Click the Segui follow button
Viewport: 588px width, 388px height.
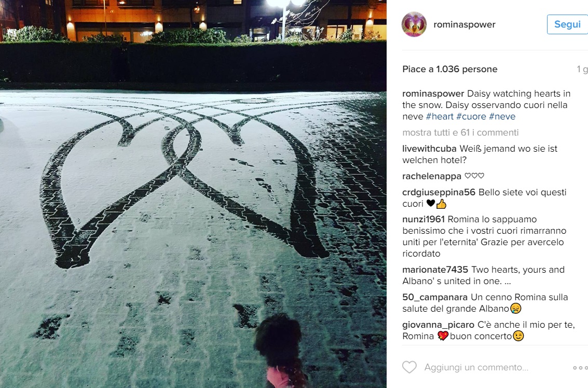tap(567, 24)
